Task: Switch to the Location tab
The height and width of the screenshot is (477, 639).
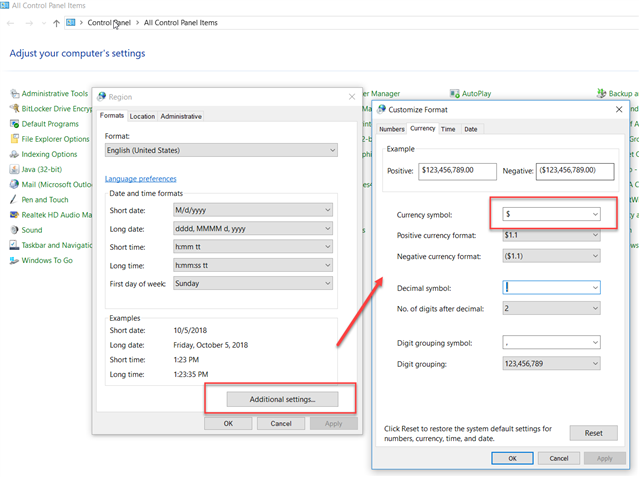Action: pos(142,116)
